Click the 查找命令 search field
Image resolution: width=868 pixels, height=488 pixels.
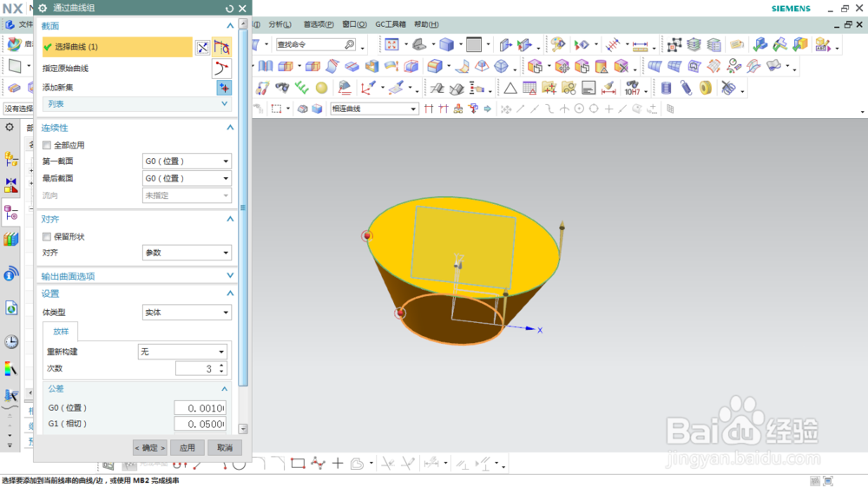pyautogui.click(x=316, y=44)
